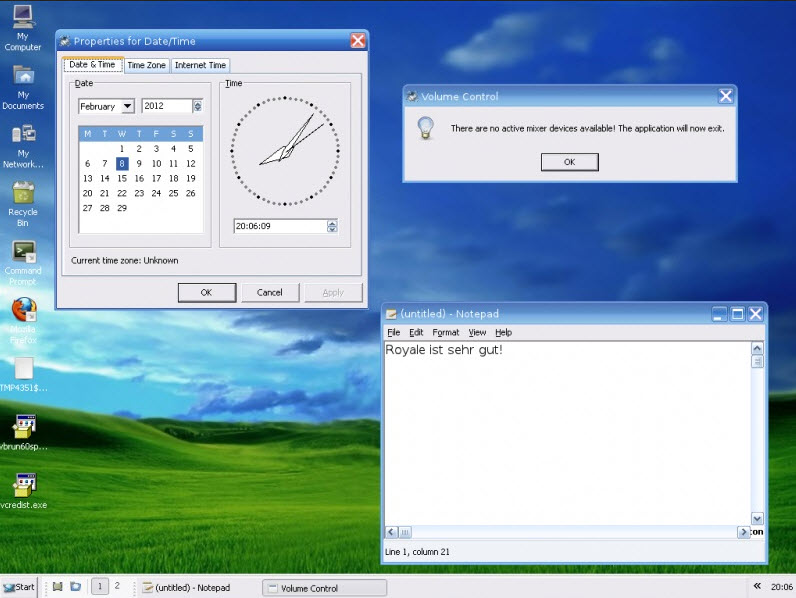
Task: Click the 'Line 1, column 21' status text
Action: pyautogui.click(x=417, y=552)
